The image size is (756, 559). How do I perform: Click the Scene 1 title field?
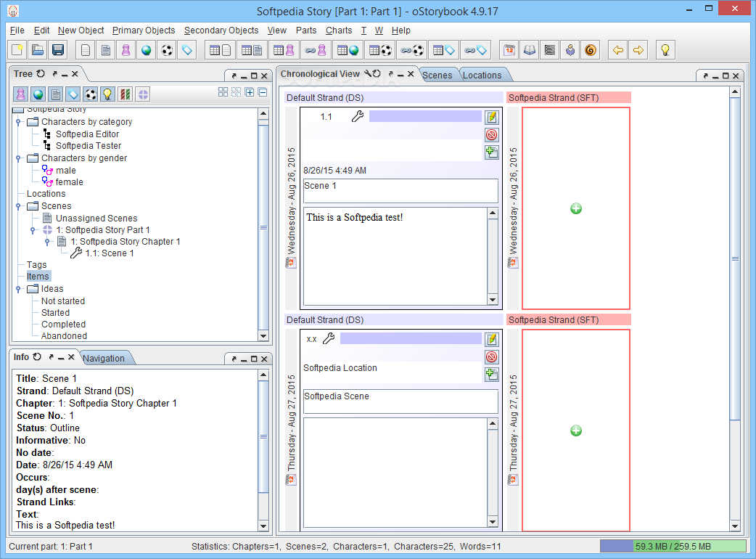[x=400, y=191]
